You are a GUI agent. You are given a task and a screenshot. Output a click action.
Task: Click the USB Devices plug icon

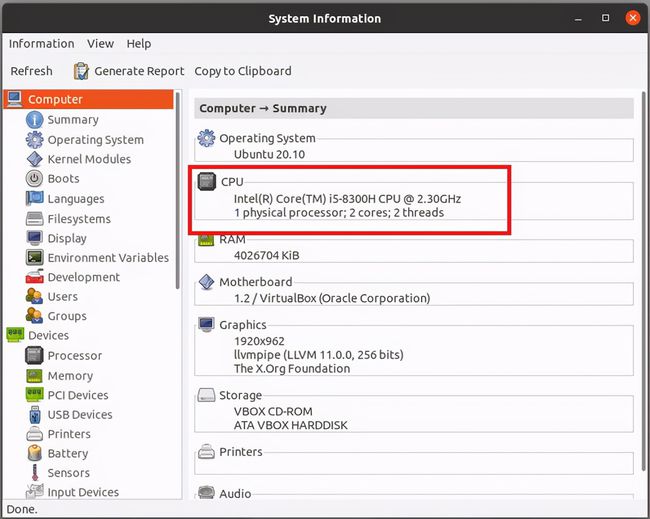point(35,415)
